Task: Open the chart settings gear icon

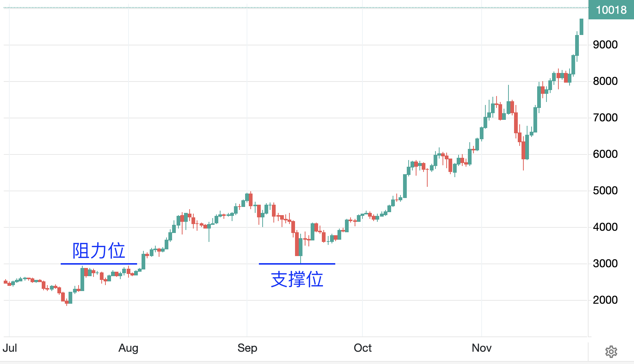Action: (611, 351)
